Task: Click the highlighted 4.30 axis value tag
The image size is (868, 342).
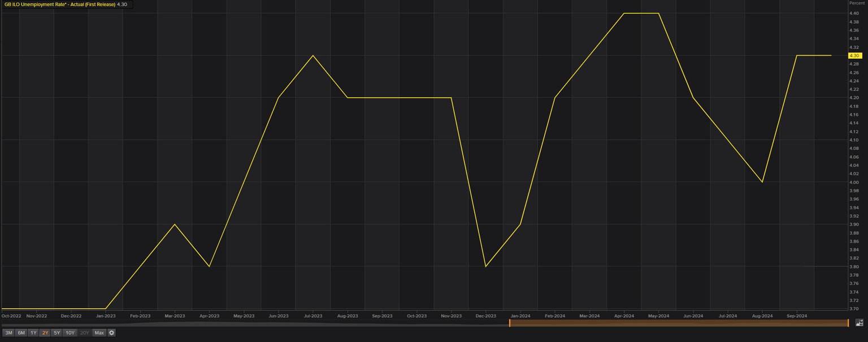Action: (854, 55)
